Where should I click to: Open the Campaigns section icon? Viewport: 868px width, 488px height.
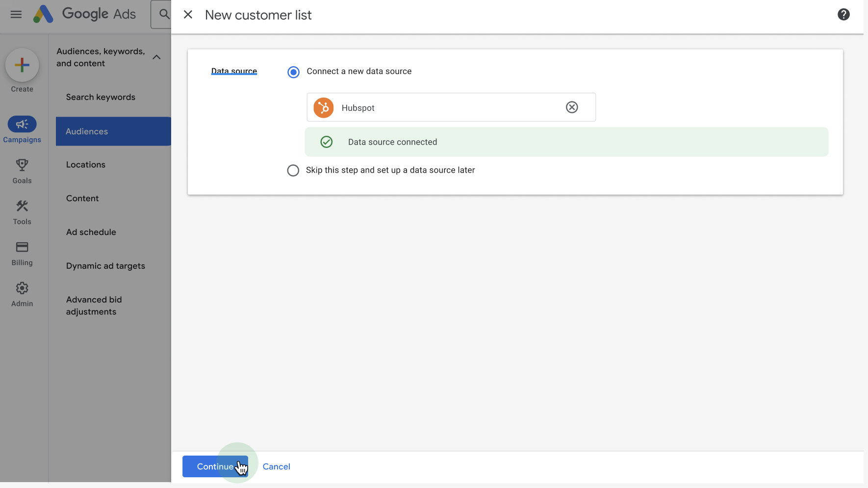tap(22, 124)
